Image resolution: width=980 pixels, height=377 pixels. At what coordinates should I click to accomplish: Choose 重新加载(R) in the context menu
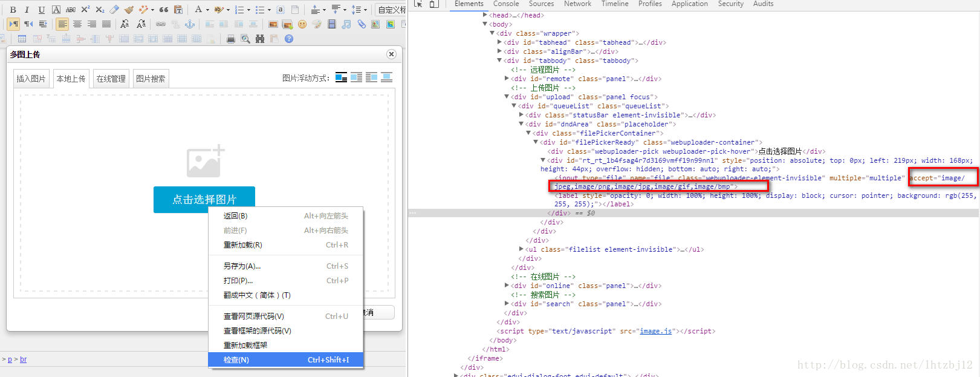[x=286, y=245]
